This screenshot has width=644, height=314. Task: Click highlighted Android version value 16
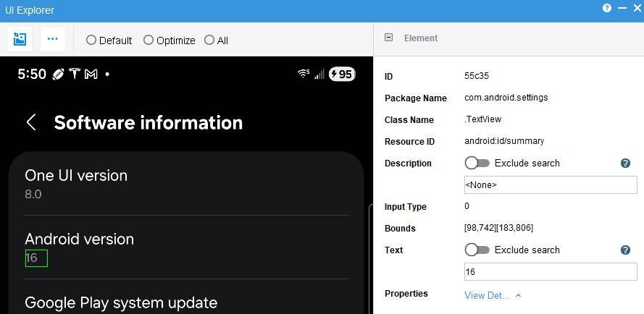coord(36,258)
